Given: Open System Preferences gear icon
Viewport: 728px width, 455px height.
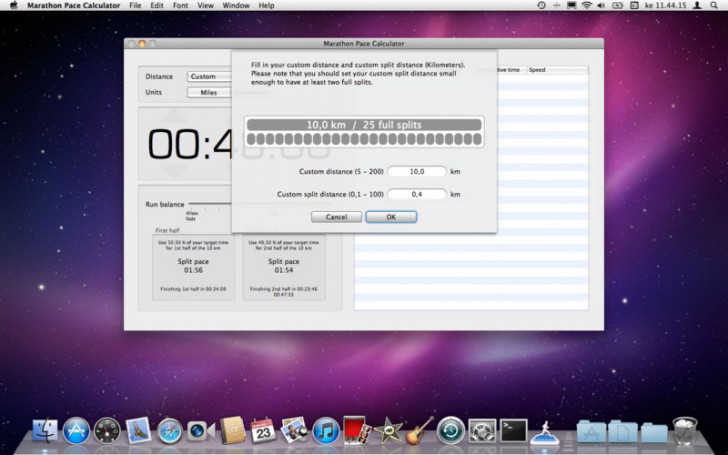Looking at the screenshot, I should pos(482,431).
